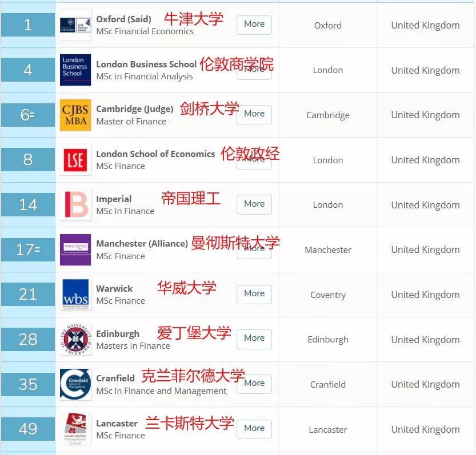
Task: Click the Lancaster University Management School logo
Action: [75, 429]
